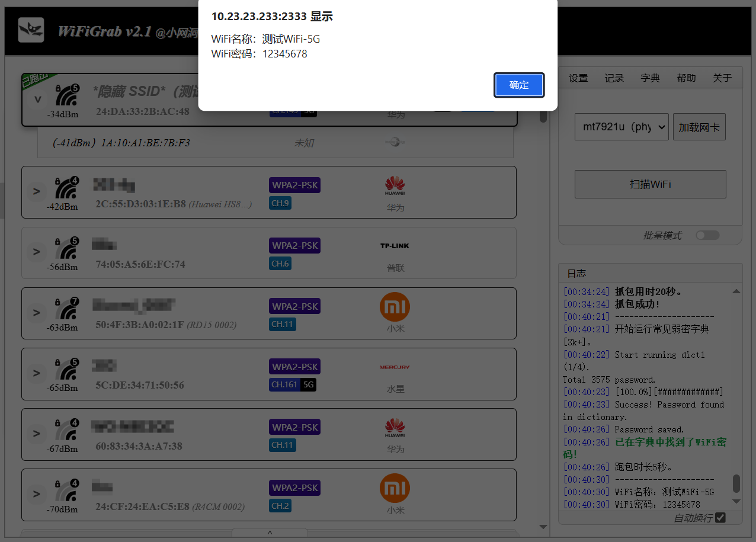Expand the network with MAC 50:4F:3B:A0:02:1F
The height and width of the screenshot is (542, 756).
click(36, 313)
